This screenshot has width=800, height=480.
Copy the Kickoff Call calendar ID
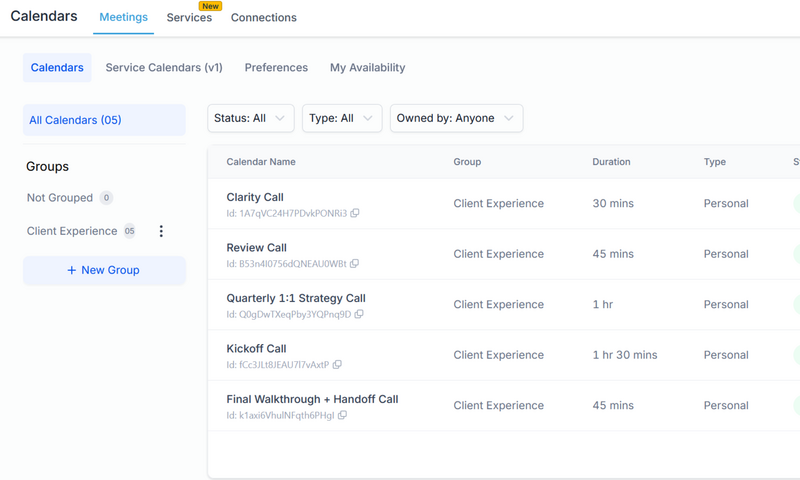(337, 365)
